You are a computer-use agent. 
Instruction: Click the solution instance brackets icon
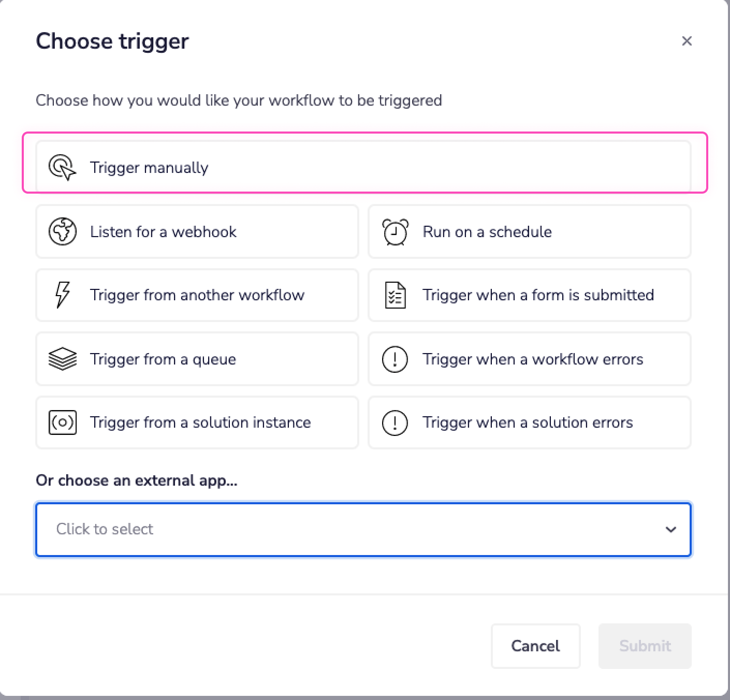click(x=62, y=422)
